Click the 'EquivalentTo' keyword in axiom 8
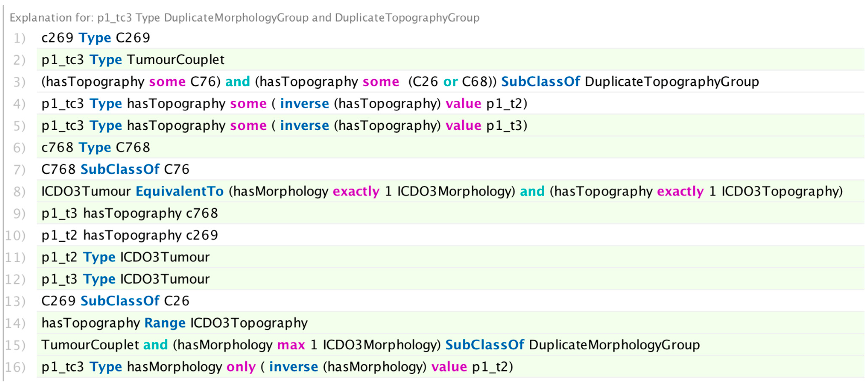 (x=180, y=191)
